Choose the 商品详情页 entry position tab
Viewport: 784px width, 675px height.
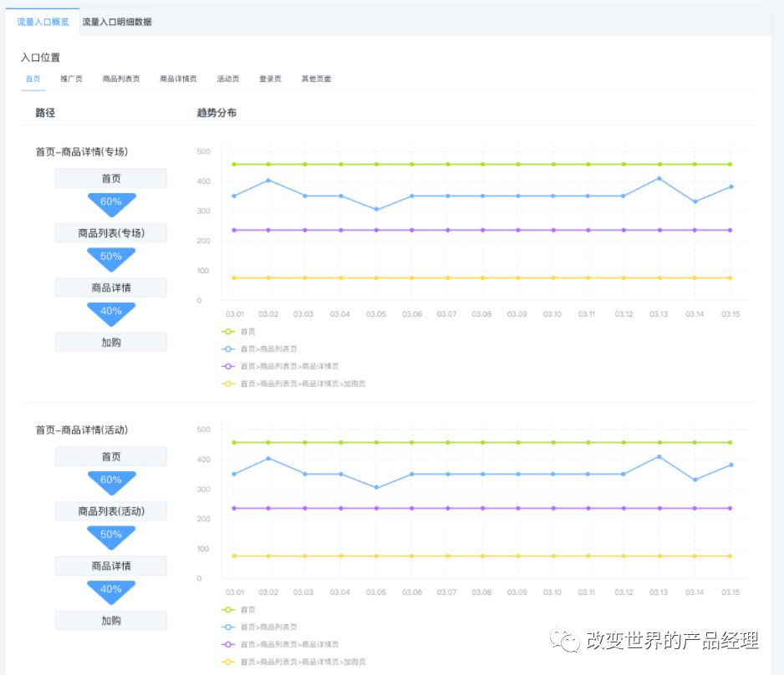(178, 79)
